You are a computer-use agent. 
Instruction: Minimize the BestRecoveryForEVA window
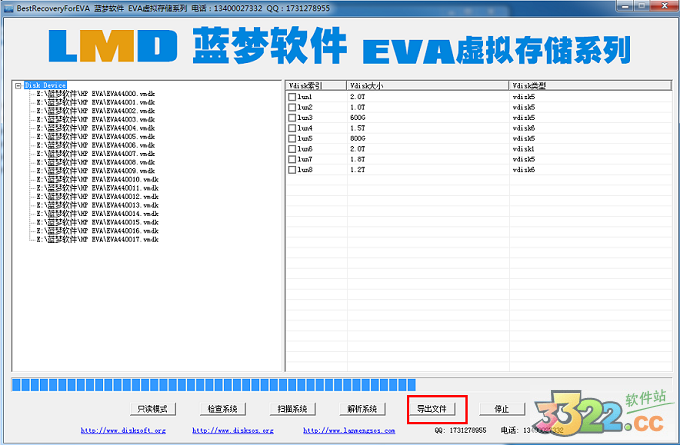[625, 6]
